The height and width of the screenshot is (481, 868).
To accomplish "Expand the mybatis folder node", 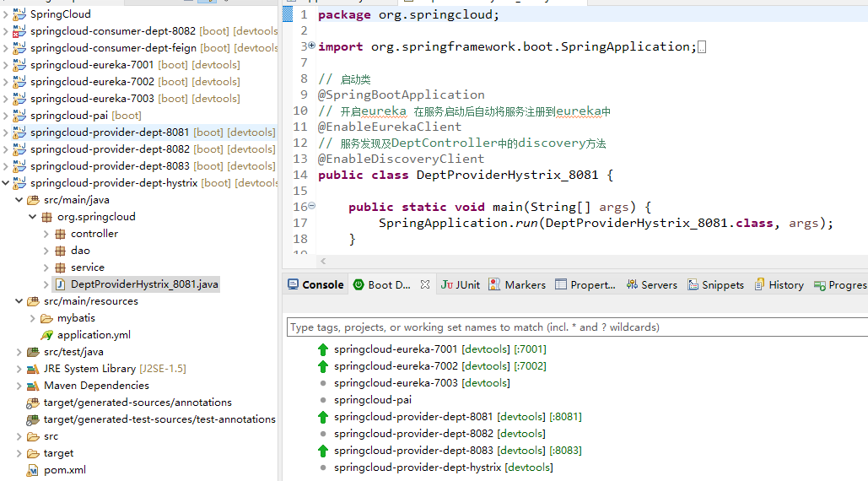I will [x=33, y=318].
